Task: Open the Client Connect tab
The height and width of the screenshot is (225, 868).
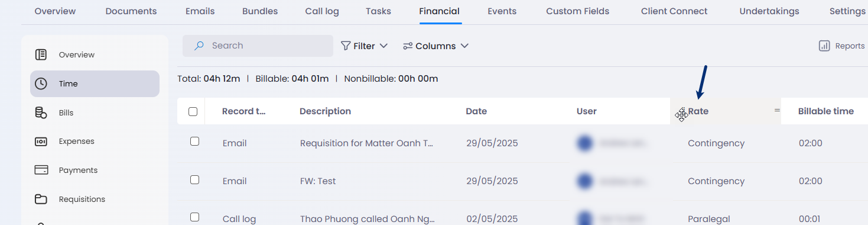Action: (674, 11)
